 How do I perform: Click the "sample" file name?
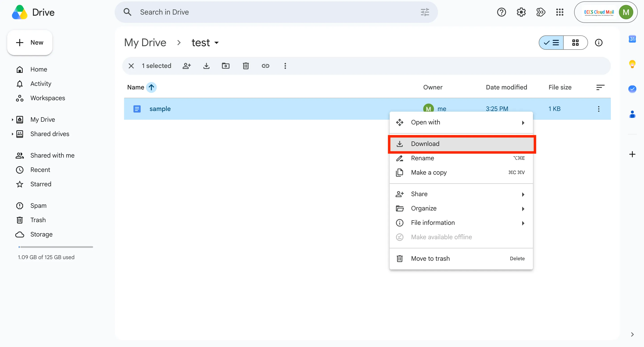tap(160, 109)
